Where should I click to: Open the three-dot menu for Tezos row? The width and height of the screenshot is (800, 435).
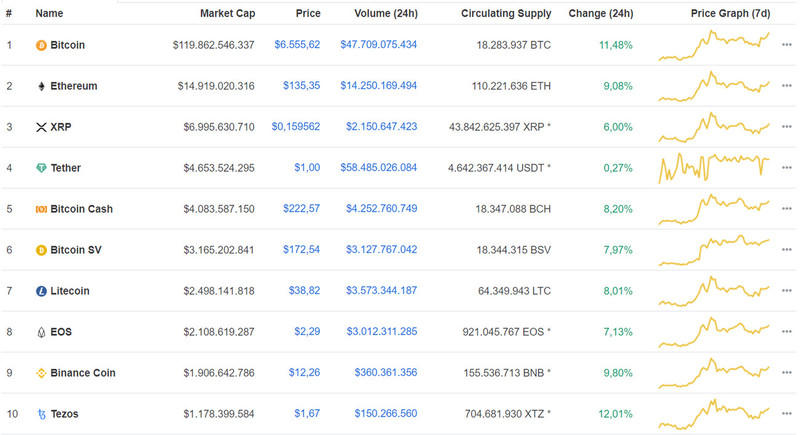[786, 414]
